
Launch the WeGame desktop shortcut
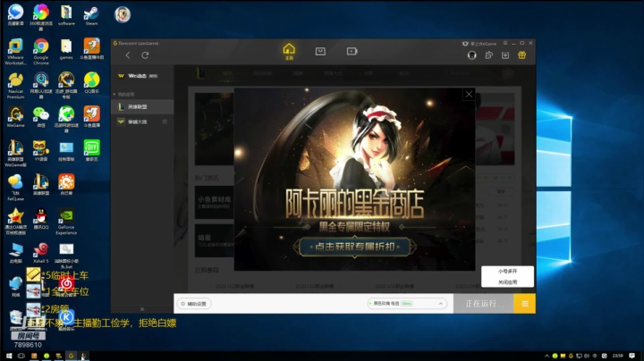(x=15, y=117)
